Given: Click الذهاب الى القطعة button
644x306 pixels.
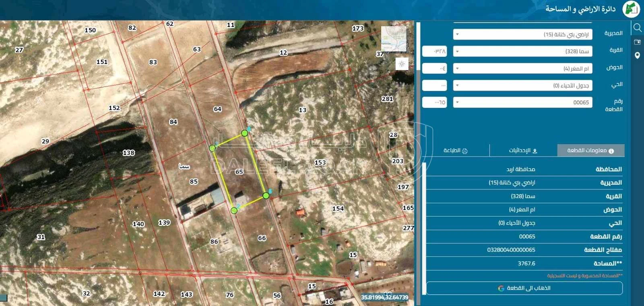Looking at the screenshot, I should [524, 288].
